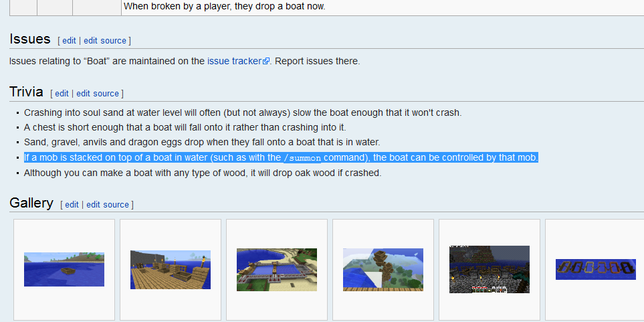Click the Trivia section heading

point(26,92)
